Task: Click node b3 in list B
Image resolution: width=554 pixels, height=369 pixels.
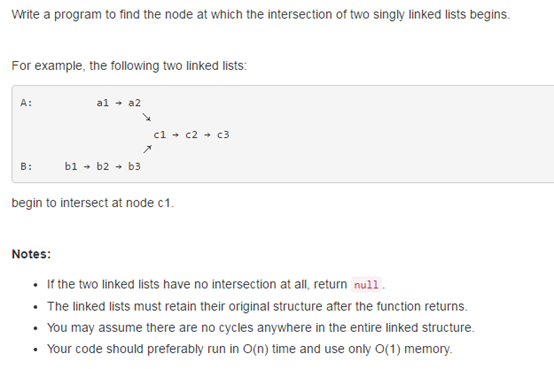Action: pyautogui.click(x=134, y=166)
